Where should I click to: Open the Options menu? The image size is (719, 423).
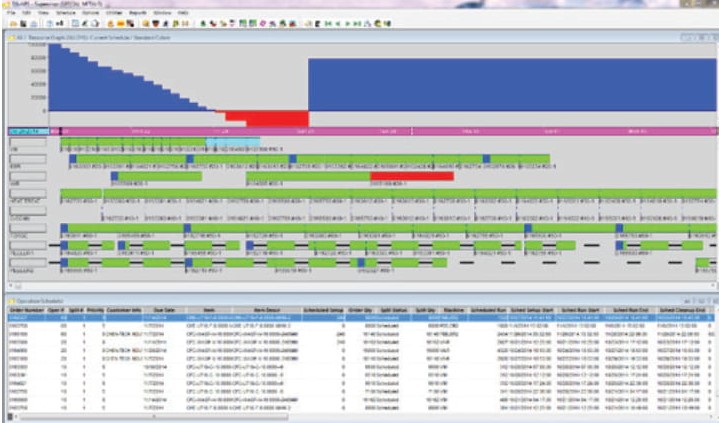coord(90,13)
